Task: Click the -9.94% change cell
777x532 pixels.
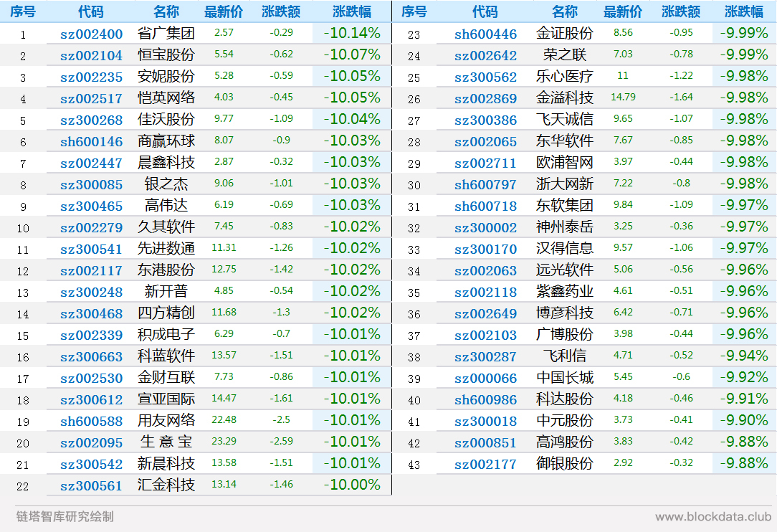Action: (x=744, y=356)
